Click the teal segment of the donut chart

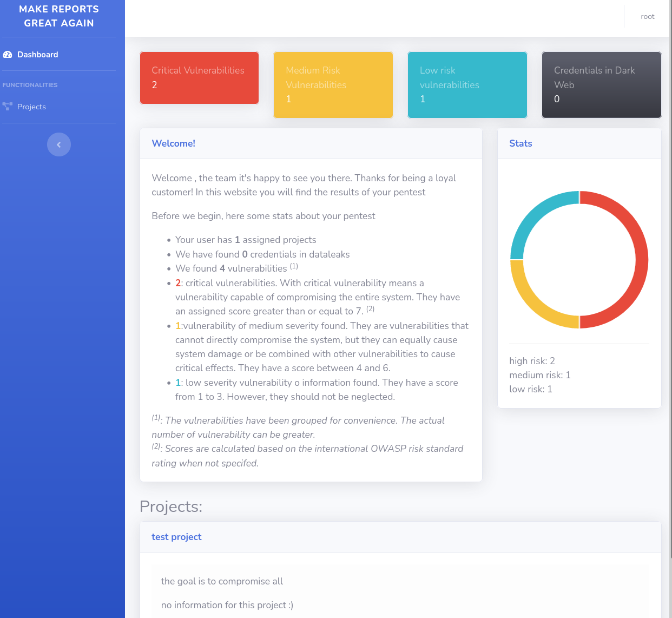coord(530,212)
